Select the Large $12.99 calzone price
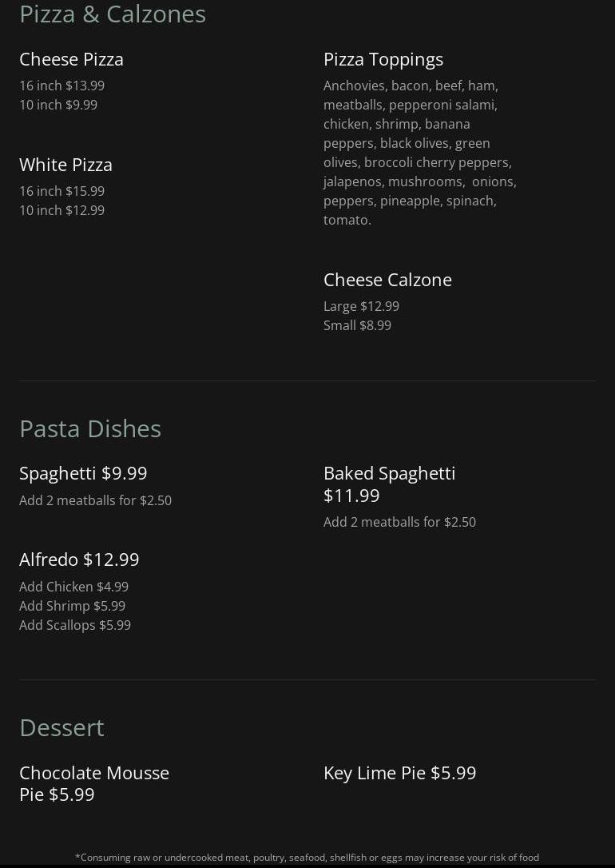Viewport: 615px width, 868px height. point(361,306)
